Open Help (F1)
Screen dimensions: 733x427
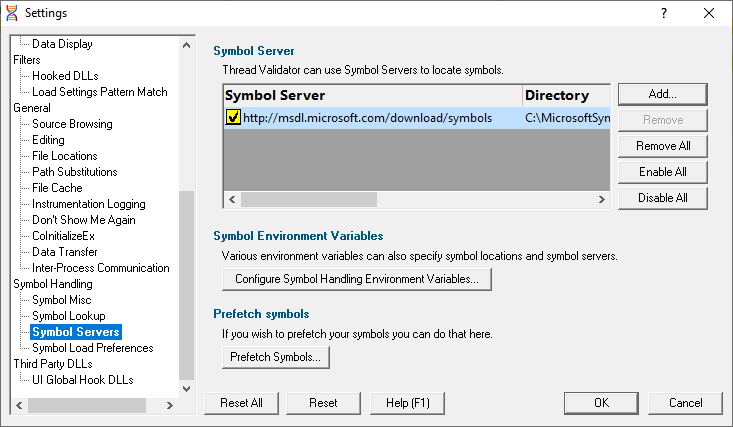(407, 403)
